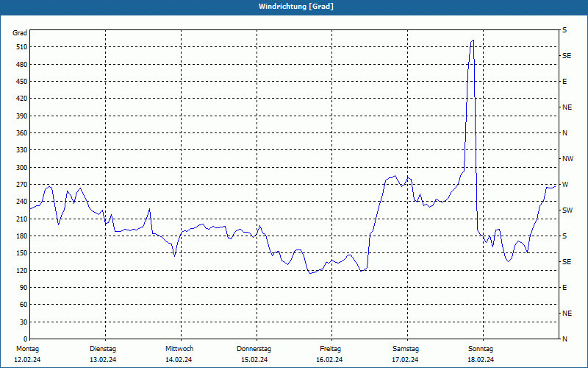Click the topmost "S" label on right axis

564,30
